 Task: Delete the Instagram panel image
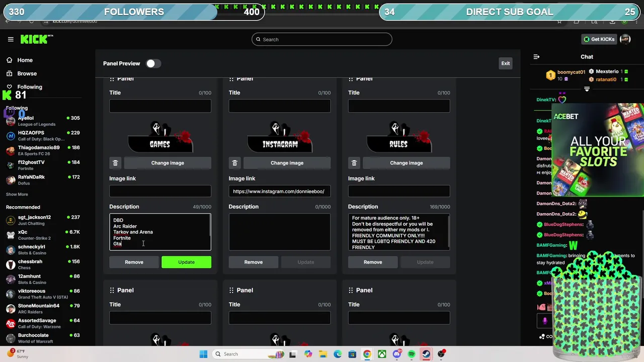pyautogui.click(x=234, y=163)
